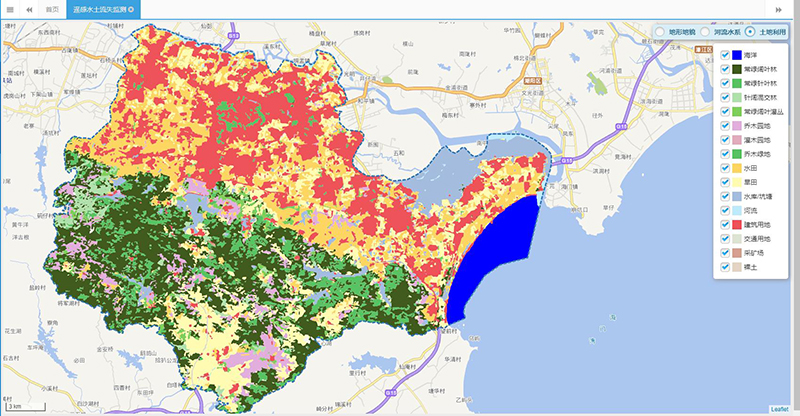
Task: Click the left double-arrow tab scroll icon
Action: [x=29, y=9]
